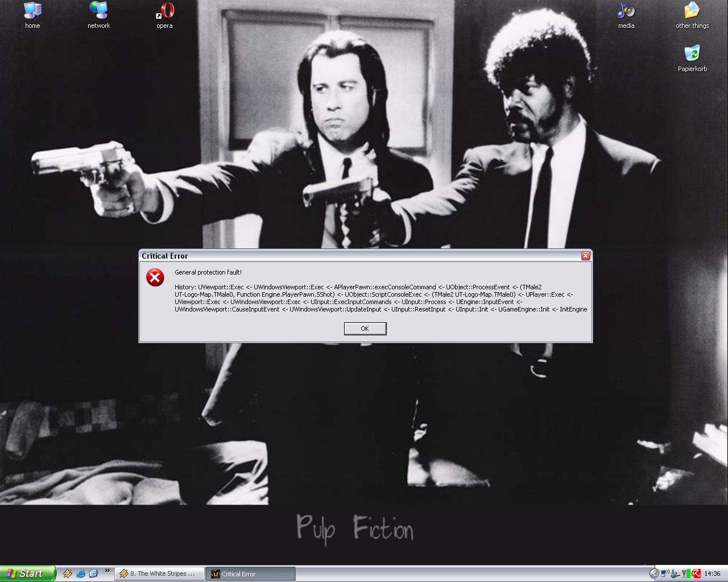Click the teal figure tray icon
Screen dimensions: 728x582
pos(675,573)
